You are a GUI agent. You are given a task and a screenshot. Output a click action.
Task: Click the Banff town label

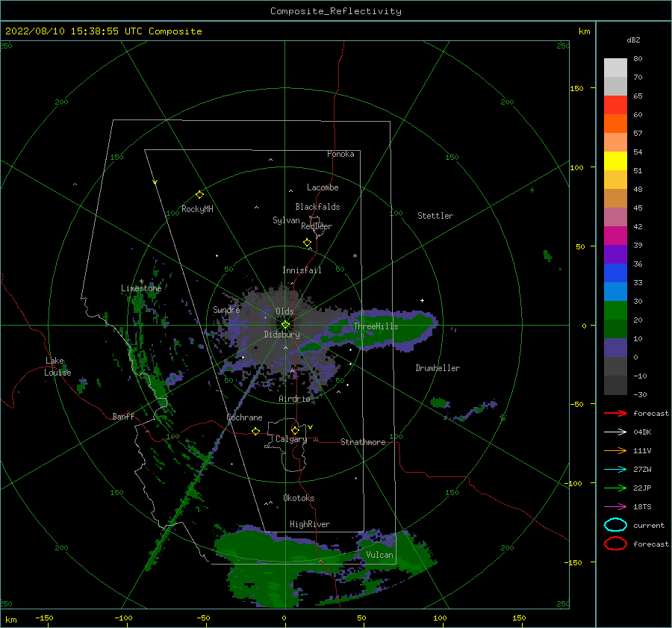click(123, 416)
